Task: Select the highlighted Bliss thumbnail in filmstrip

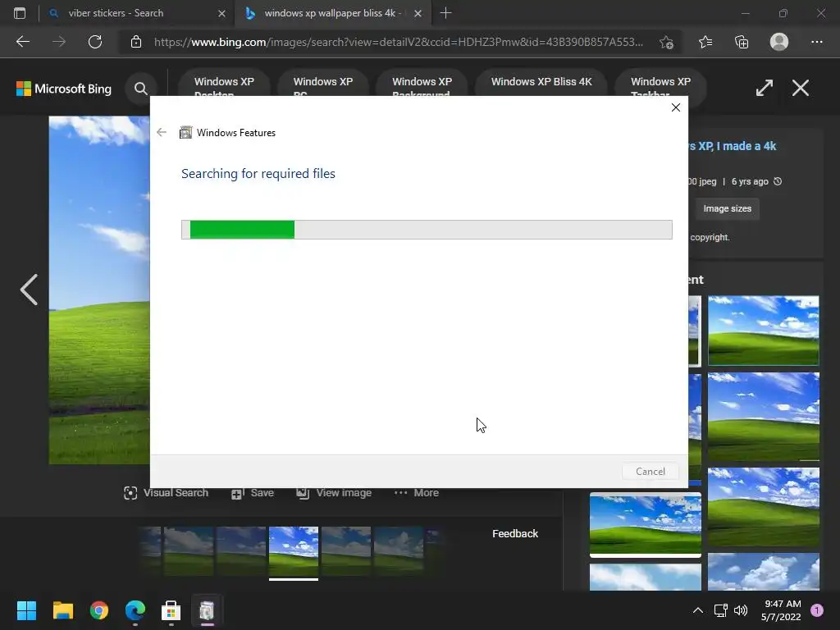Action: pyautogui.click(x=294, y=551)
